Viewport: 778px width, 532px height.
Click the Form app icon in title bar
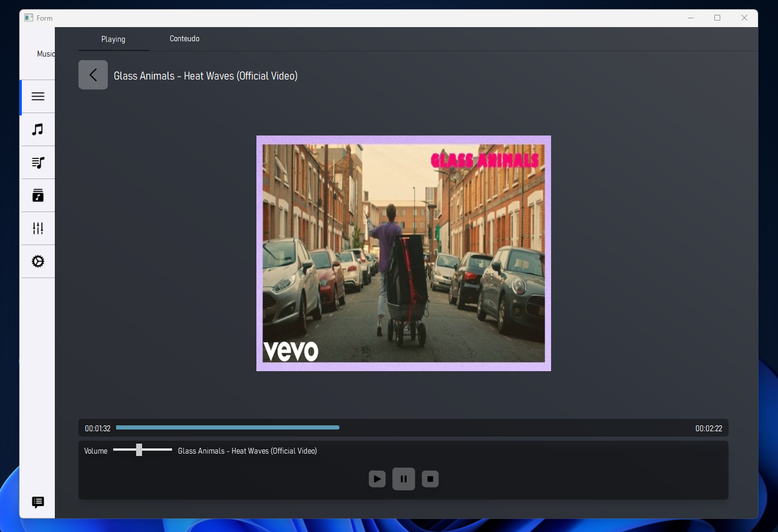28,18
